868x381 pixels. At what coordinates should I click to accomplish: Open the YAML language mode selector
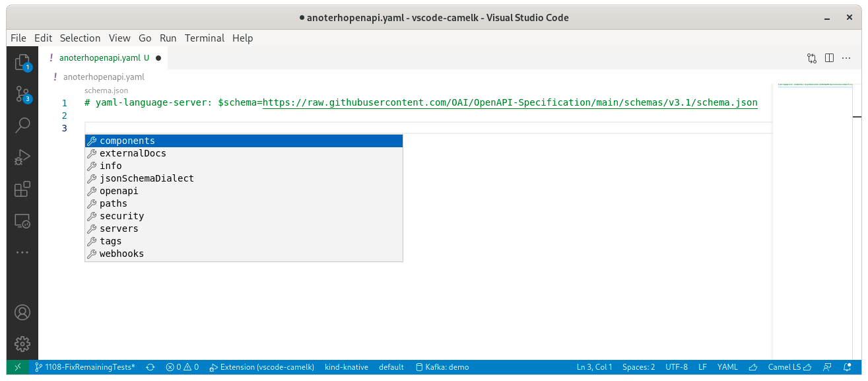[x=727, y=366]
